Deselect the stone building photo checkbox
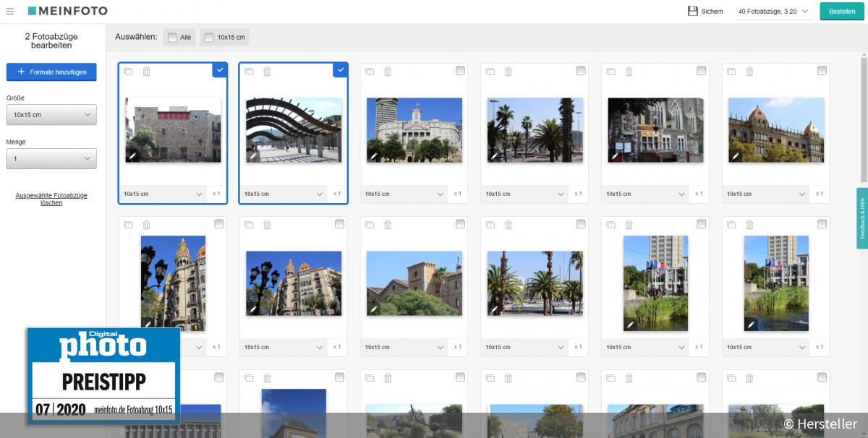868x438 pixels. pos(220,70)
